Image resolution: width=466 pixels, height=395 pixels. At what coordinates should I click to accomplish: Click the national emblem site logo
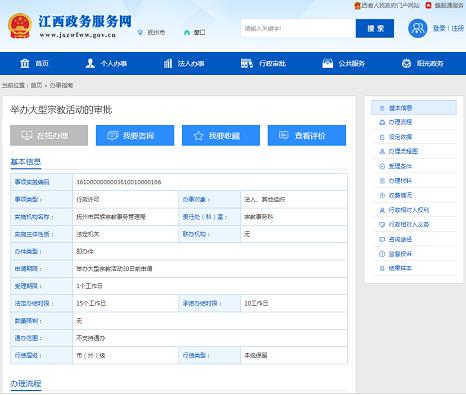[x=20, y=26]
